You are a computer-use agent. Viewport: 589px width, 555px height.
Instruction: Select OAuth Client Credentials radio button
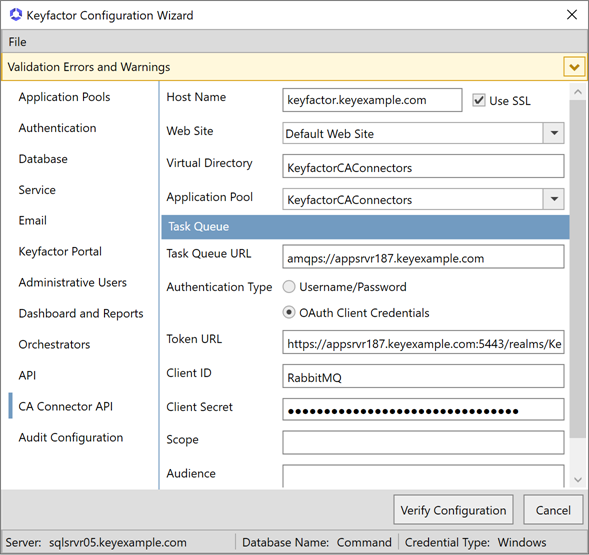(289, 313)
